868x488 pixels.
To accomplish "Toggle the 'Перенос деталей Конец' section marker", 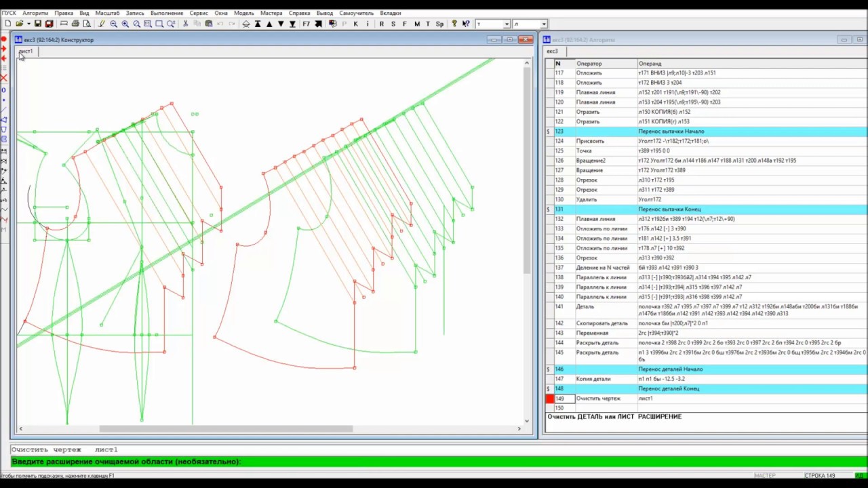I will (549, 389).
